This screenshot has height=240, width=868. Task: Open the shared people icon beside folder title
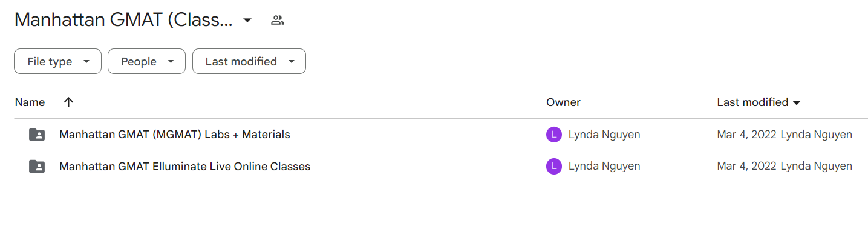coord(278,20)
